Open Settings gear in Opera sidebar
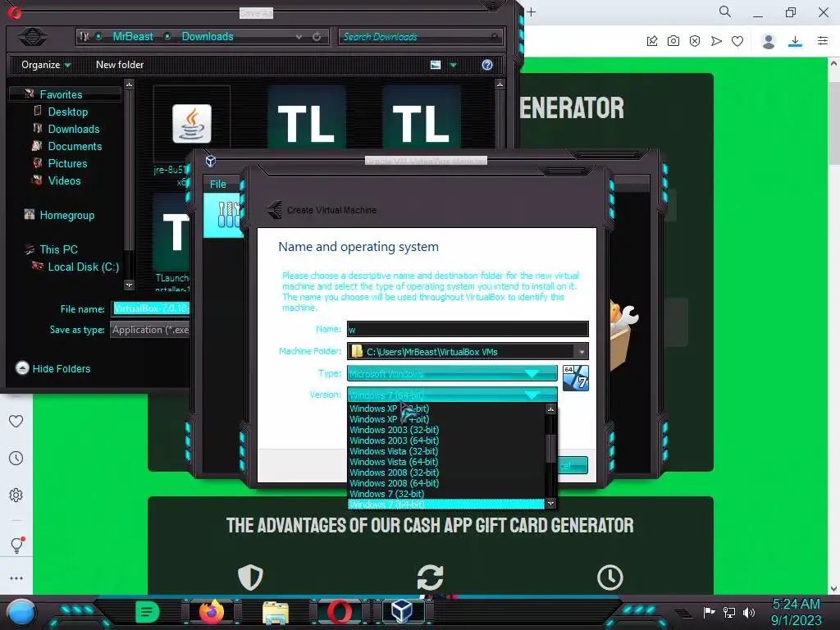840x630 pixels. pos(16,495)
